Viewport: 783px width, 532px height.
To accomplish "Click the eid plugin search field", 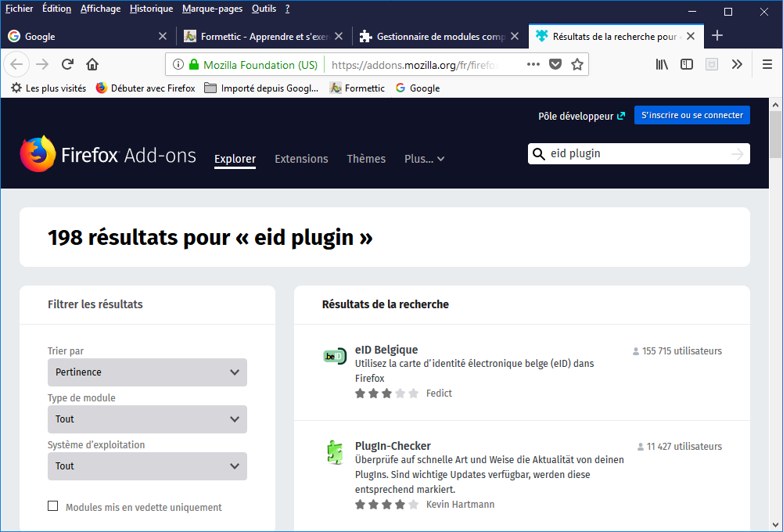I will click(x=639, y=154).
